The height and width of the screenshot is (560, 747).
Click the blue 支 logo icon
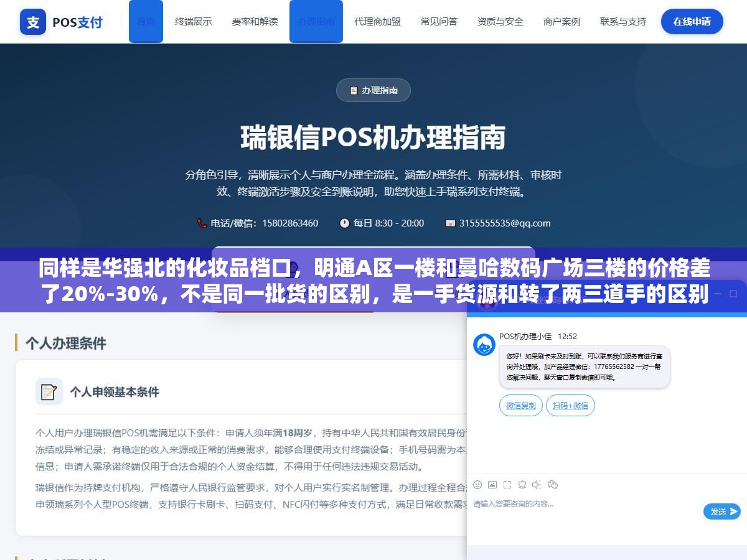point(33,22)
